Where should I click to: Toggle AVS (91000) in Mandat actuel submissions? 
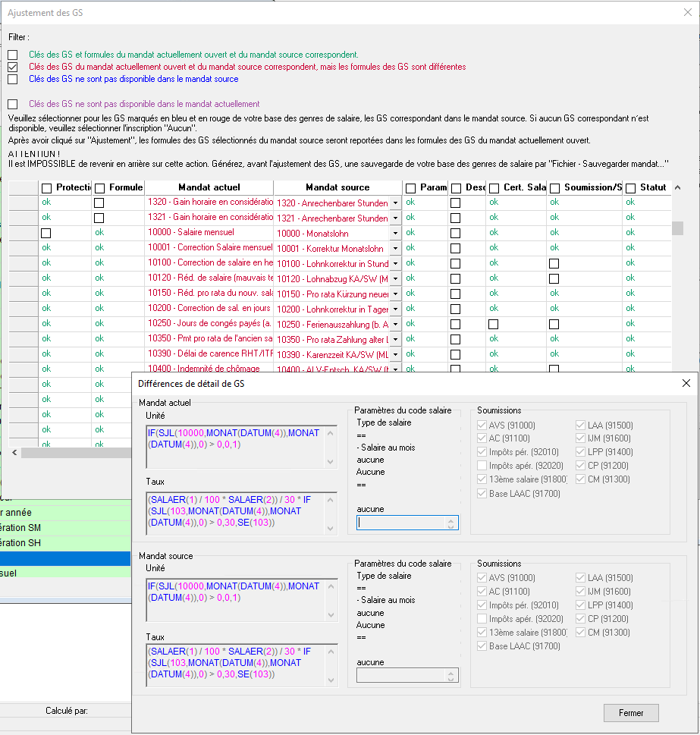coord(482,426)
